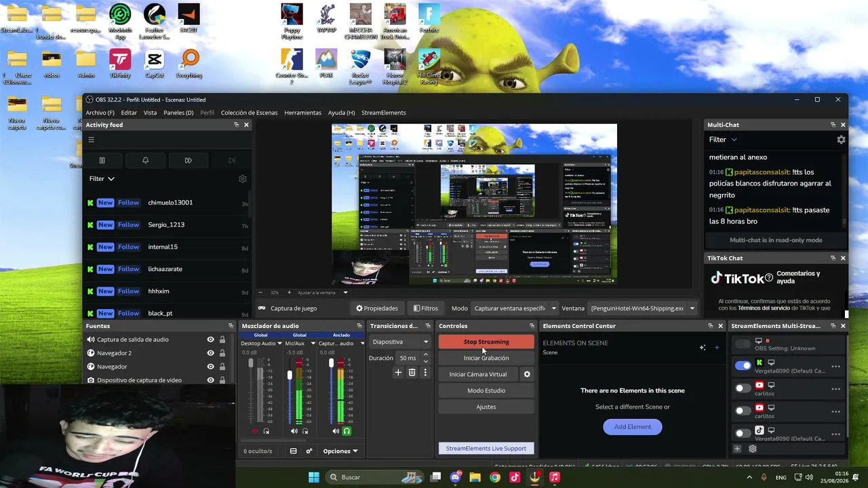Viewport: 868px width, 488px height.
Task: Open the Diapositiva transition dropdown
Action: 400,342
